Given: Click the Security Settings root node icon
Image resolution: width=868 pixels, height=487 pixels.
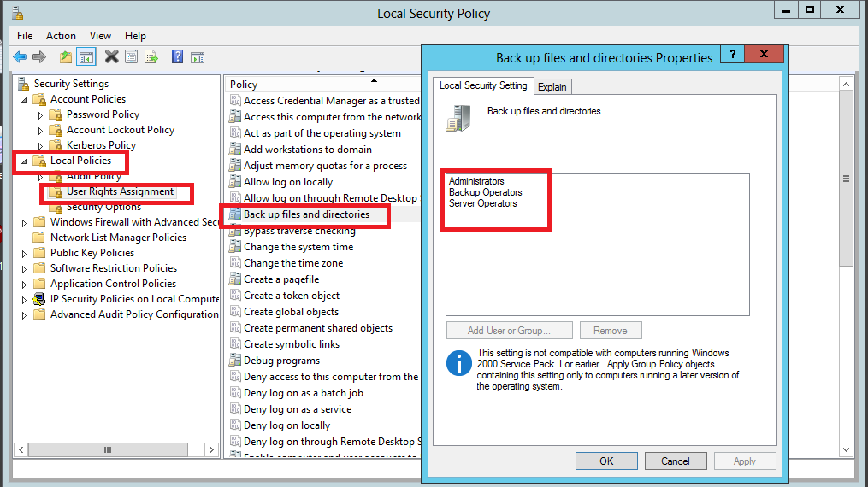Looking at the screenshot, I should coord(23,84).
